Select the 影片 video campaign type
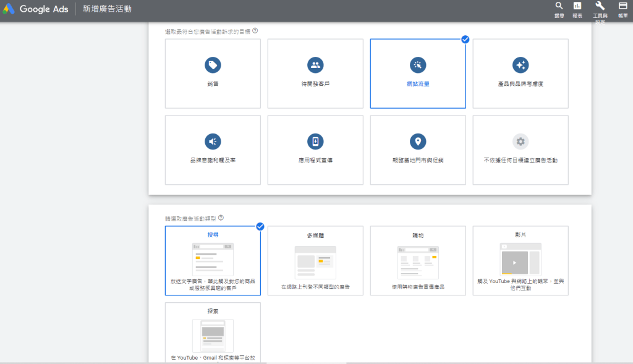This screenshot has height=364, width=633. tap(520, 260)
